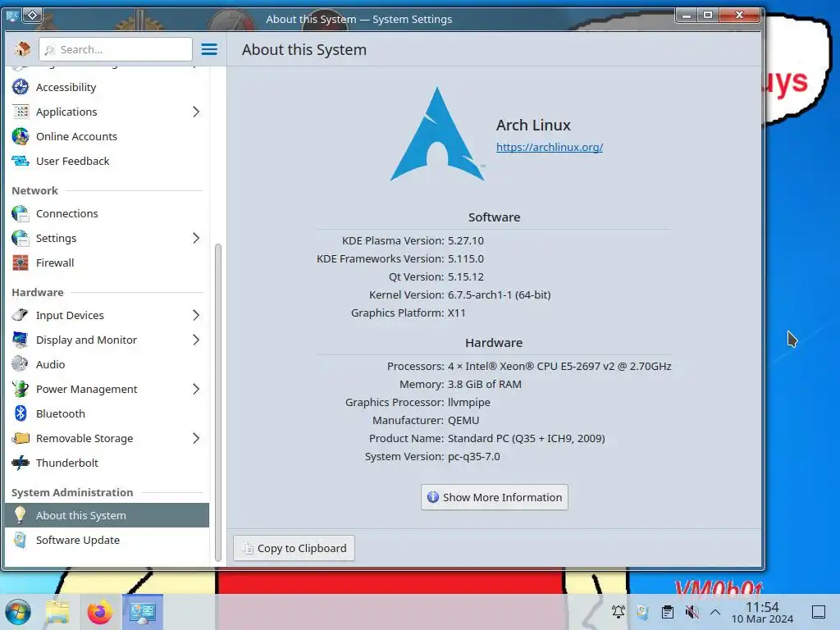Click the Arch Linux logo image
840x630 pixels.
(x=438, y=134)
